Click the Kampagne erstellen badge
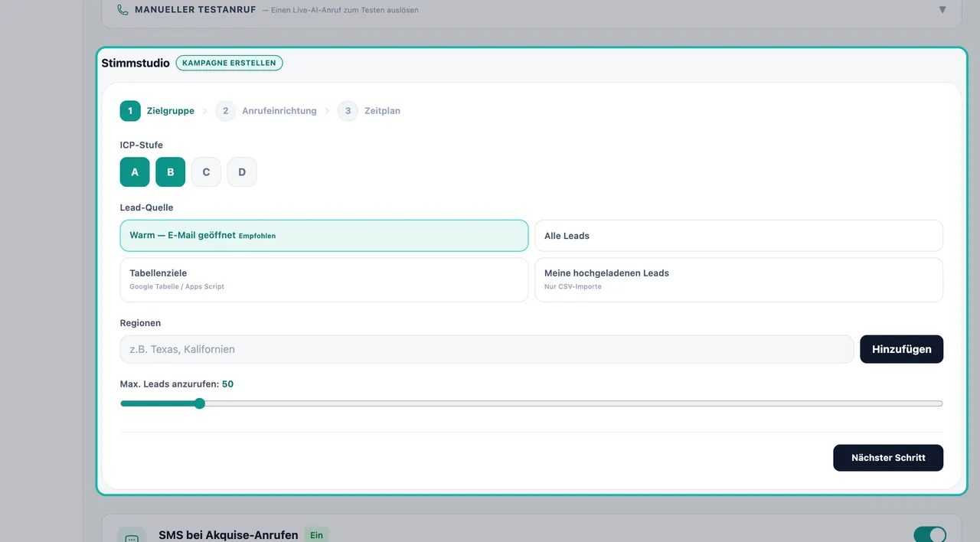This screenshot has width=980, height=542. pos(229,63)
